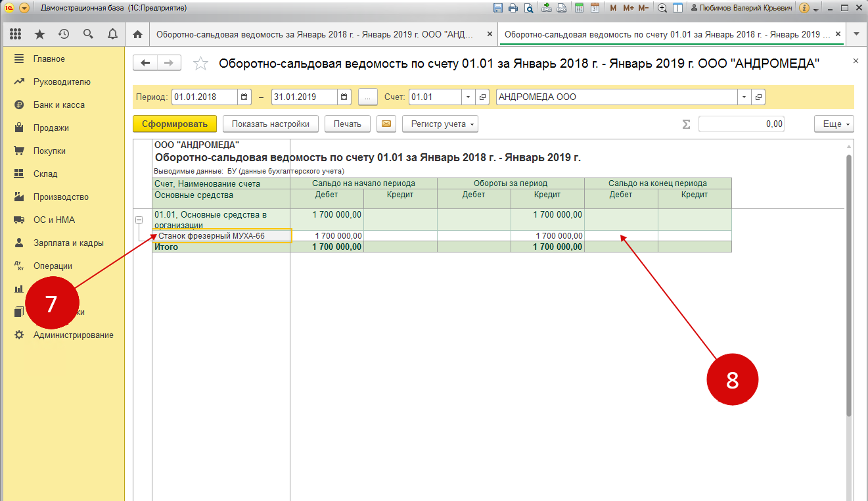
Task: Expand the account 'Счет' dropdown arrow
Action: tap(468, 97)
